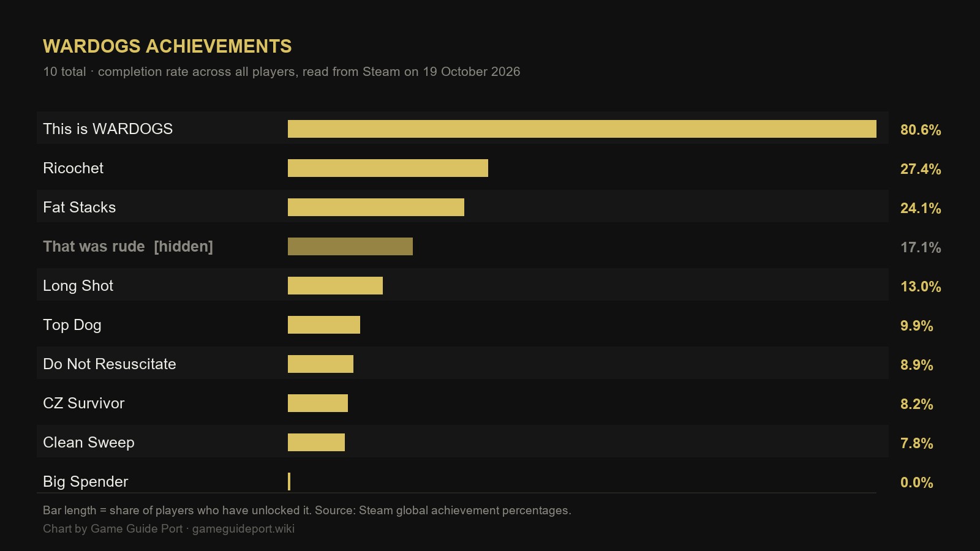Click the 8.9% value

point(916,365)
